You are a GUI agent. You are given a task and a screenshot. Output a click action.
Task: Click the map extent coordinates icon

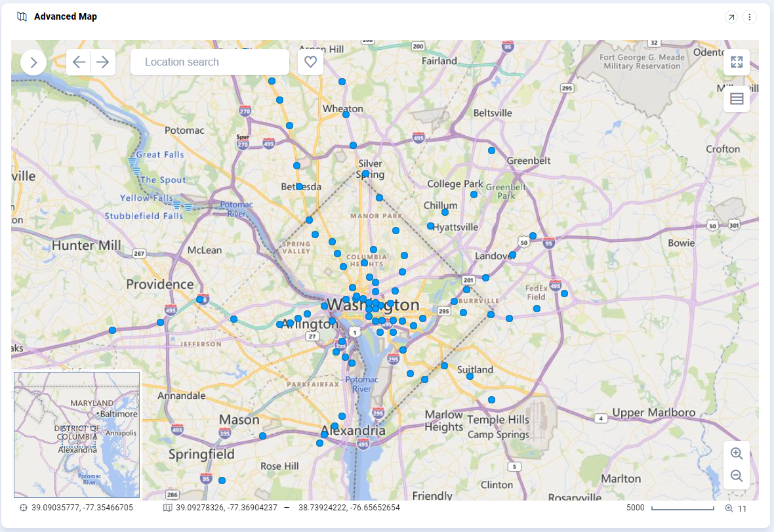[x=167, y=508]
